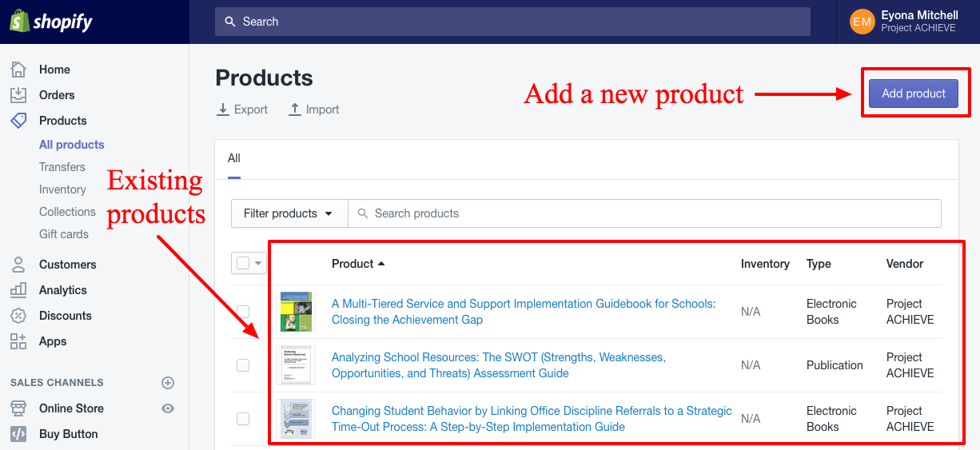Click the Apps grid icon
Image resolution: width=980 pixels, height=450 pixels.
[x=18, y=341]
